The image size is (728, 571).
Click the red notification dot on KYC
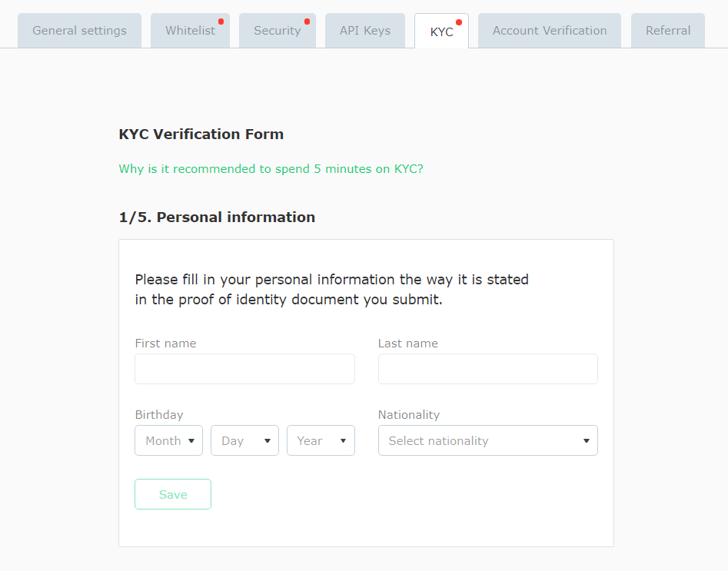(459, 22)
